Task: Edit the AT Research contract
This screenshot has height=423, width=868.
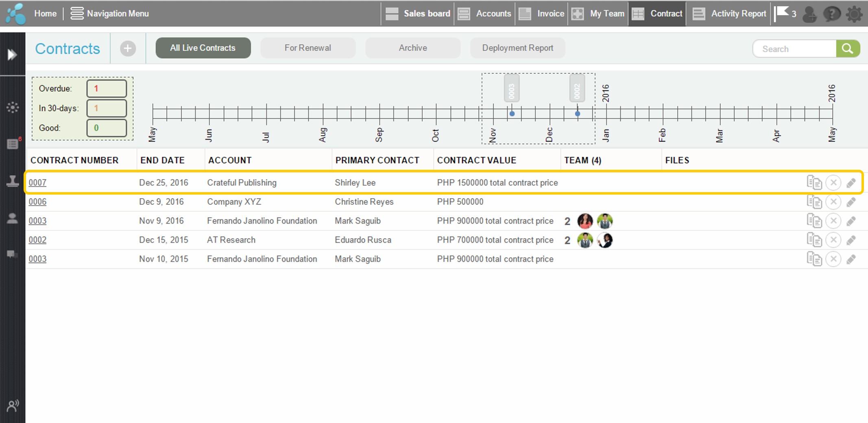Action: point(851,240)
